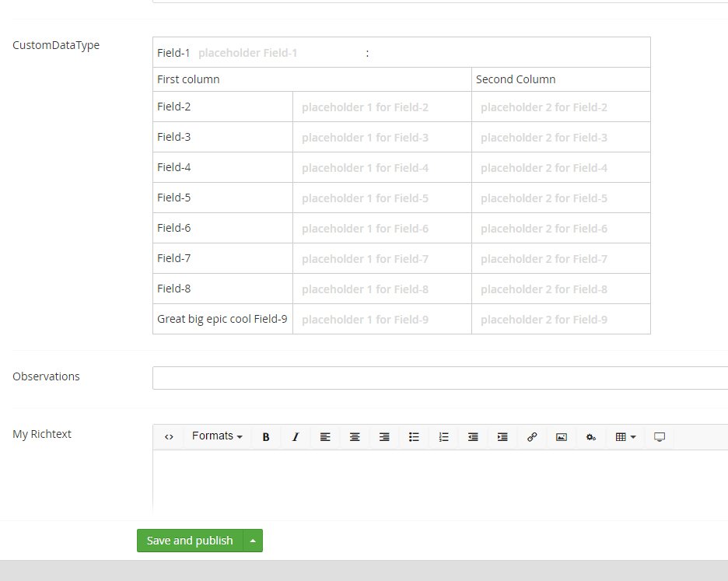
Task: Click the Field-8 row label
Action: pos(174,289)
